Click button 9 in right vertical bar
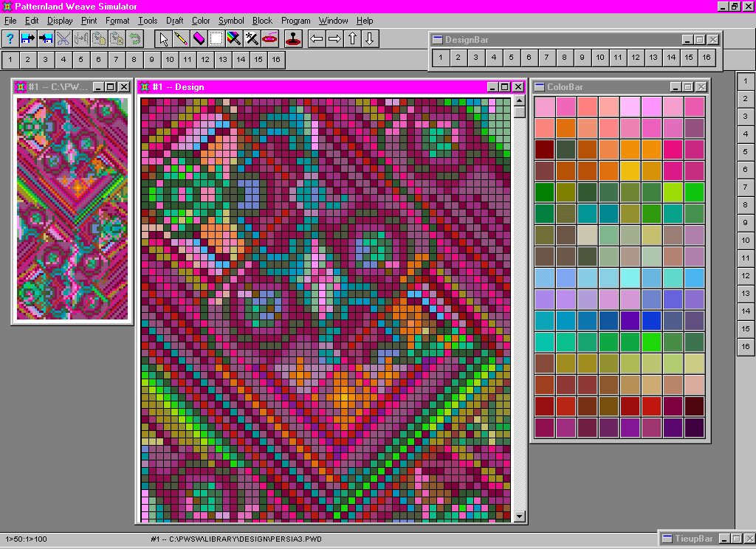Screen dimensions: 756x549 pos(746,223)
